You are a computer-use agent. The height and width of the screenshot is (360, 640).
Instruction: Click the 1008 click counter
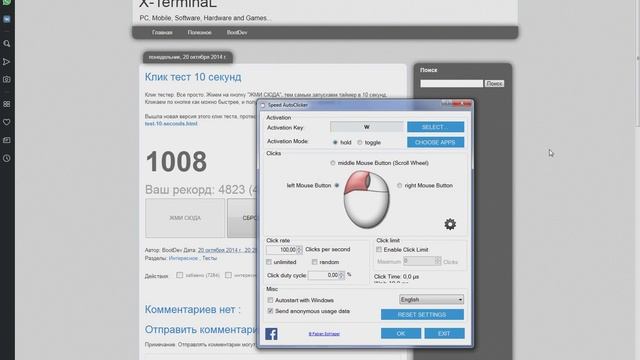(x=176, y=162)
